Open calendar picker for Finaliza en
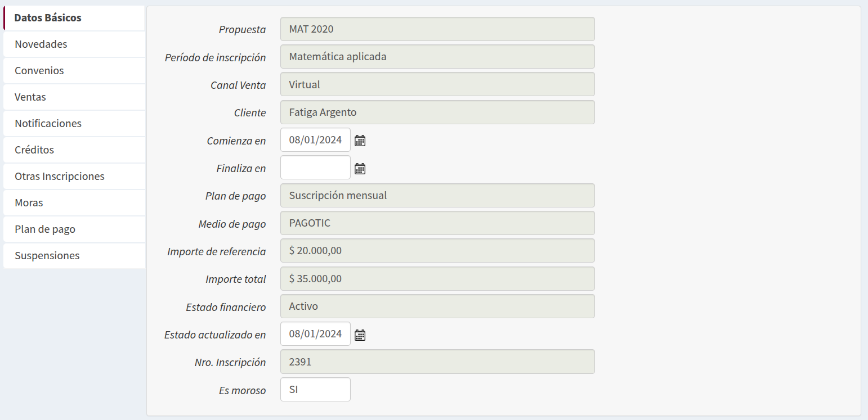 coord(360,168)
